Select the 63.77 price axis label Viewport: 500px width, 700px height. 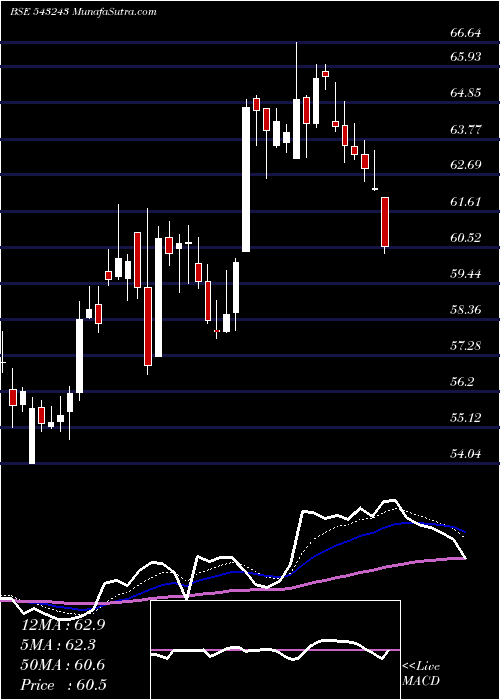click(x=466, y=129)
